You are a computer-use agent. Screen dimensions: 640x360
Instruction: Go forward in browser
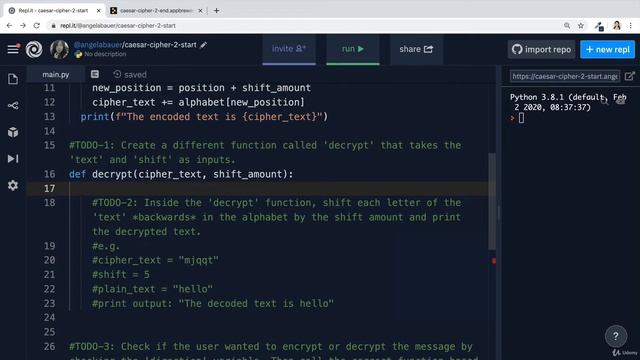(23, 25)
